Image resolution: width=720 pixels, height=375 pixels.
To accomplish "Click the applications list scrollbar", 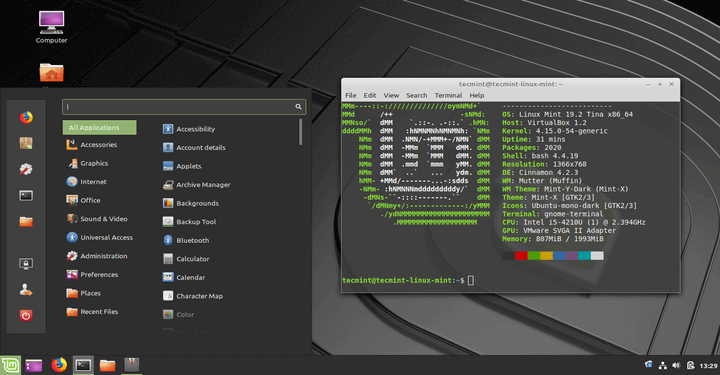I will [x=301, y=132].
